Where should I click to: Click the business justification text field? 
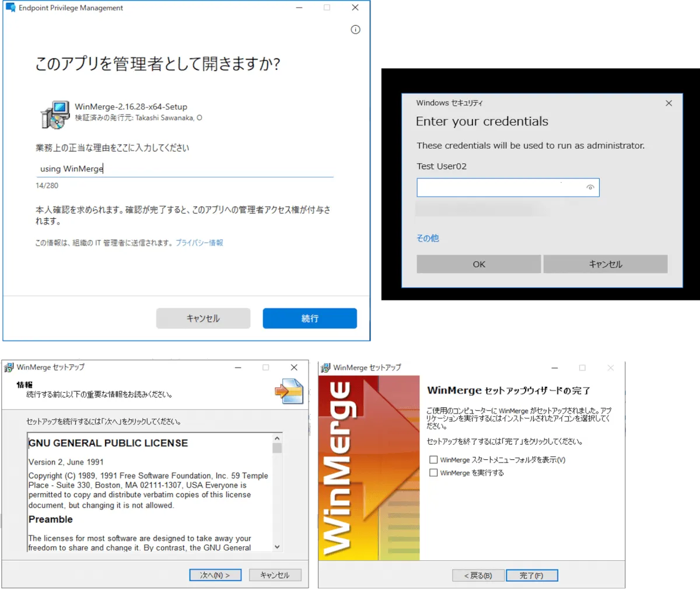coord(184,169)
